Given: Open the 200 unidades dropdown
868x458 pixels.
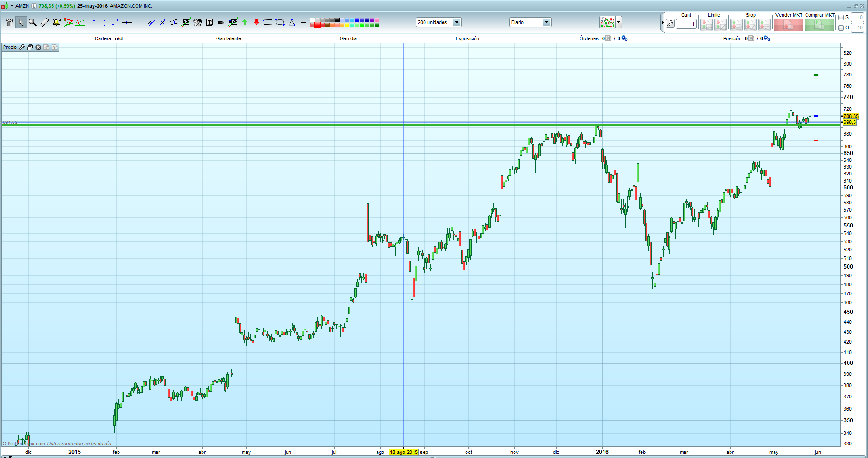Looking at the screenshot, I should click(x=457, y=22).
